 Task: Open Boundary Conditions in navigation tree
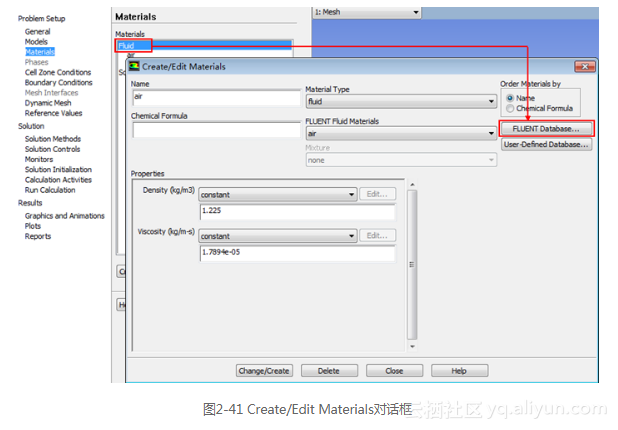pos(58,83)
